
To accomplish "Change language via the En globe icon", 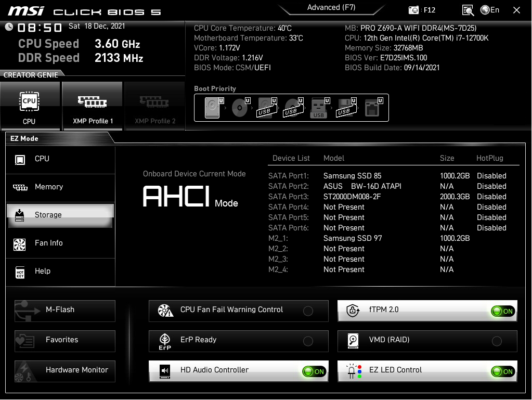I will [x=489, y=10].
